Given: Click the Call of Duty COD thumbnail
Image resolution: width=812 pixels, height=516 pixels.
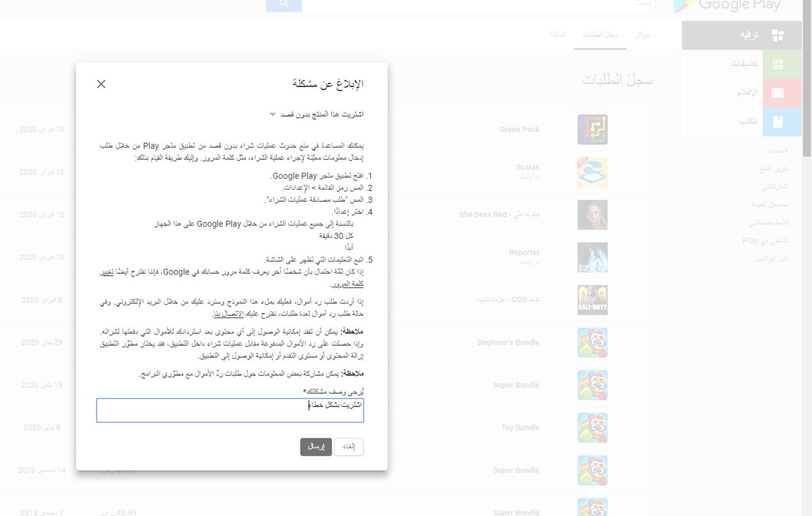Looking at the screenshot, I should 593,300.
